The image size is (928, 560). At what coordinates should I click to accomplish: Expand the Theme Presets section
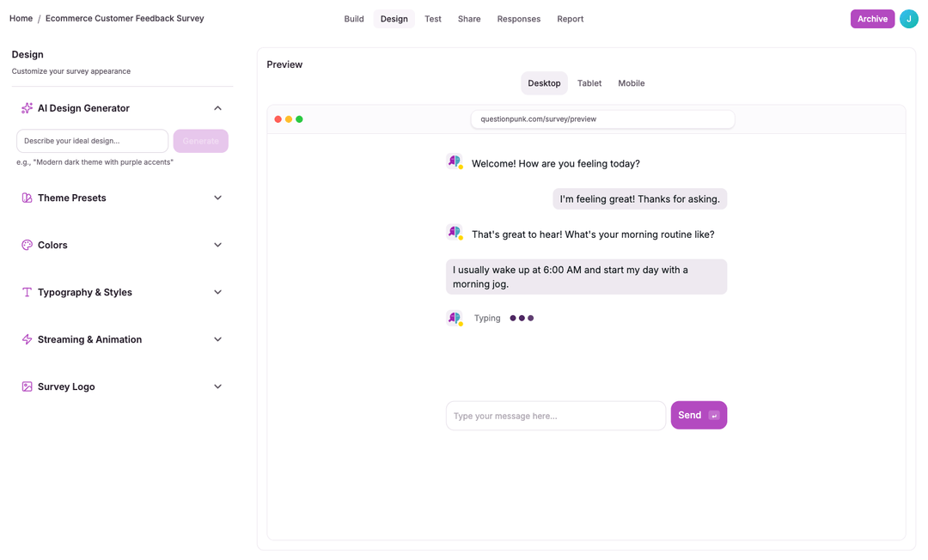tap(217, 198)
